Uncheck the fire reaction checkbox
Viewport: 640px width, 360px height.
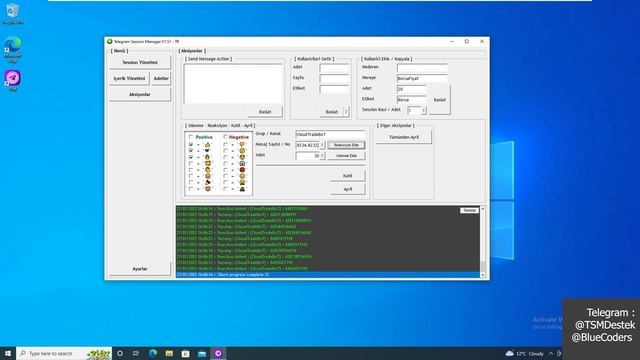(x=191, y=157)
